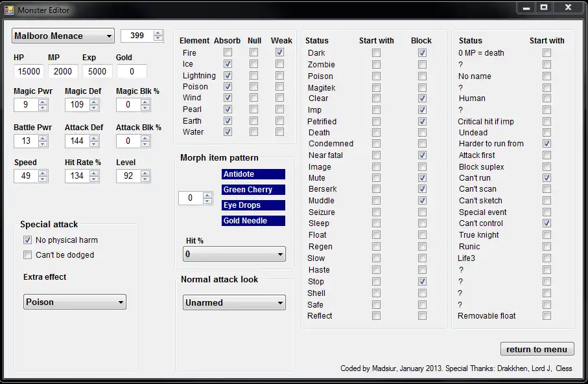The height and width of the screenshot is (384, 588).
Task: Click the HP field showing 15000
Action: pyautogui.click(x=29, y=71)
